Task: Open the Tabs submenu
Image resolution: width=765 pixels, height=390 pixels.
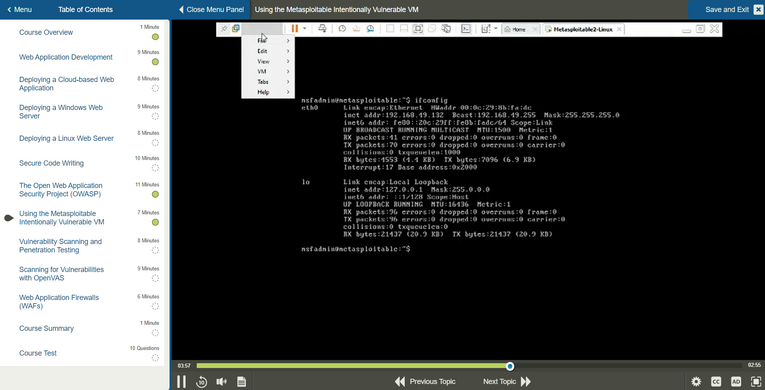Action: [268, 82]
